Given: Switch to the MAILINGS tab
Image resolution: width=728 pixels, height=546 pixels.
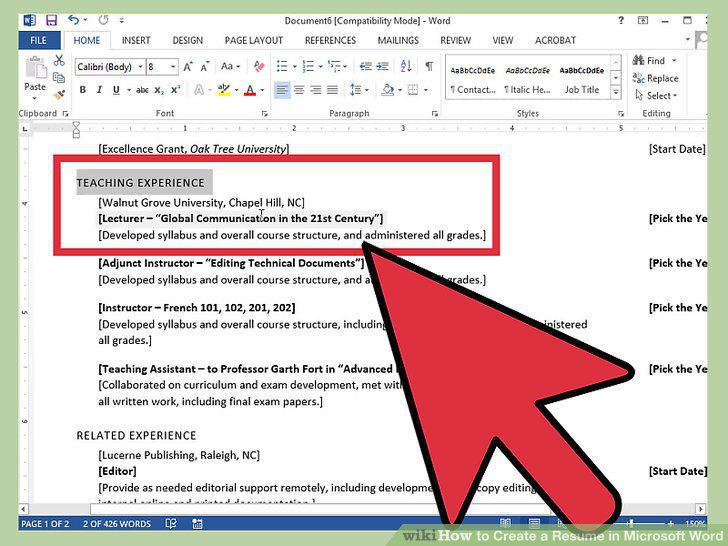Looking at the screenshot, I should 398,40.
